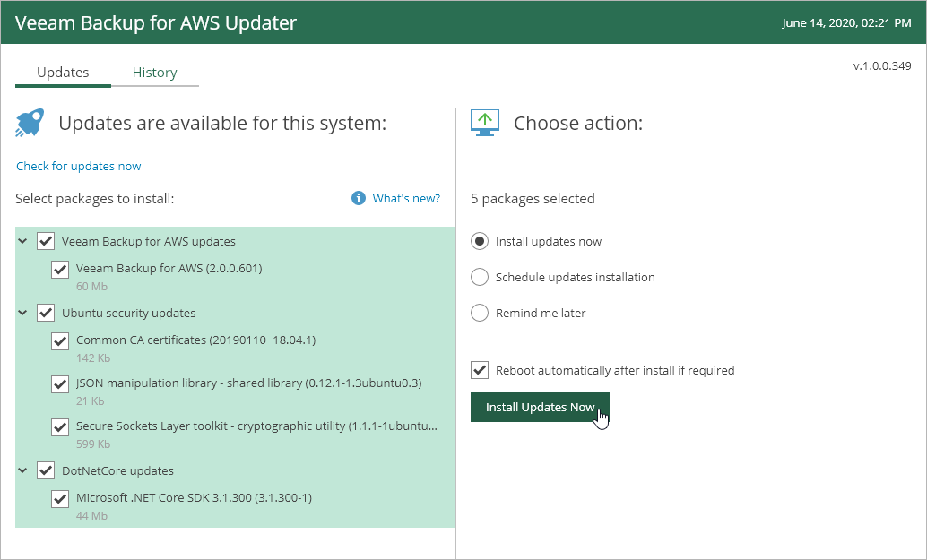This screenshot has height=560, width=927.
Task: Click the Veeam Backup for AWS Updater title
Action: click(156, 22)
